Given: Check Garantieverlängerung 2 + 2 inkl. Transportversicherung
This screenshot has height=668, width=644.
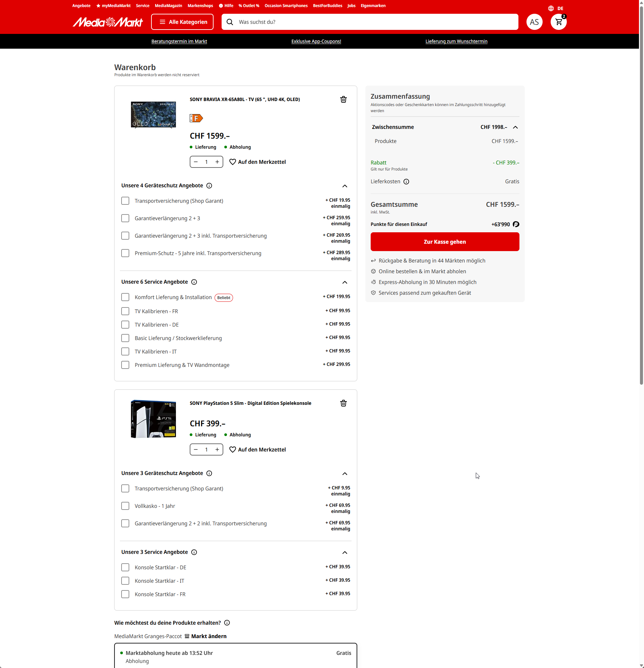Looking at the screenshot, I should coord(125,524).
